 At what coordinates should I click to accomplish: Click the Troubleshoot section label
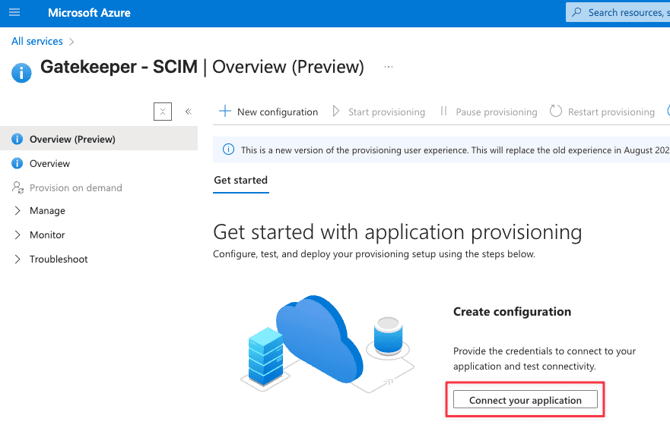pos(59,259)
